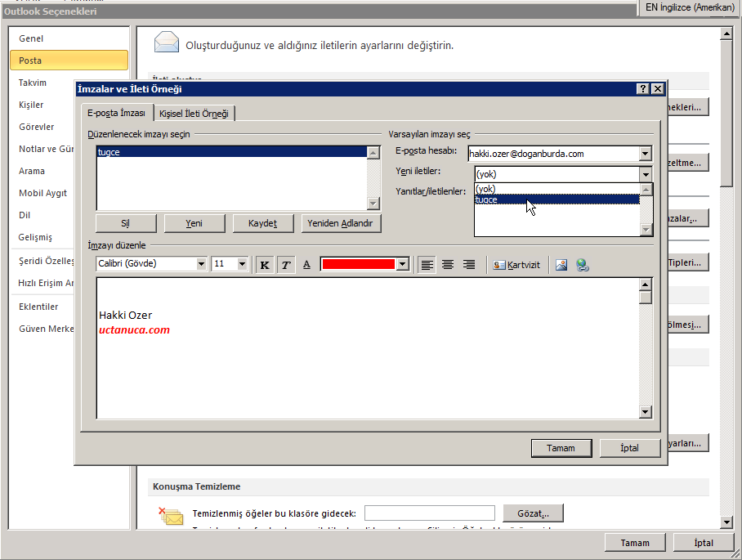
Task: Insert a Kartvizit business card
Action: tap(516, 265)
